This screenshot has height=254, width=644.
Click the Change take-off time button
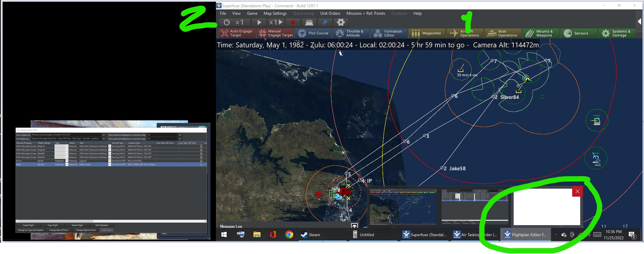pos(58,230)
